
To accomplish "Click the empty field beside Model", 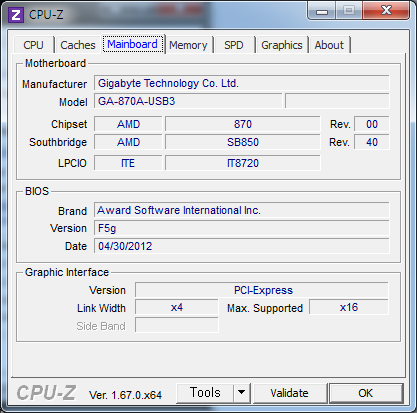I will click(337, 101).
